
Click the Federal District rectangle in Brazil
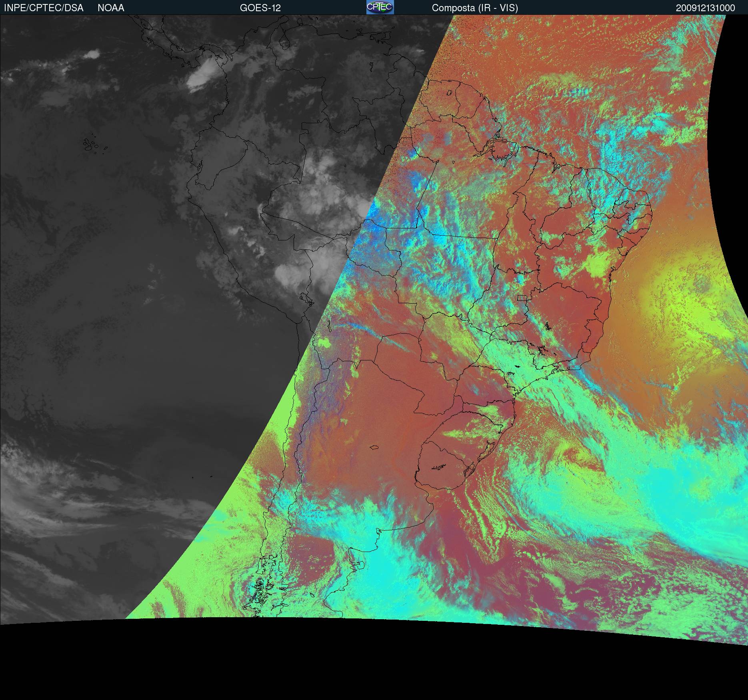pos(522,297)
